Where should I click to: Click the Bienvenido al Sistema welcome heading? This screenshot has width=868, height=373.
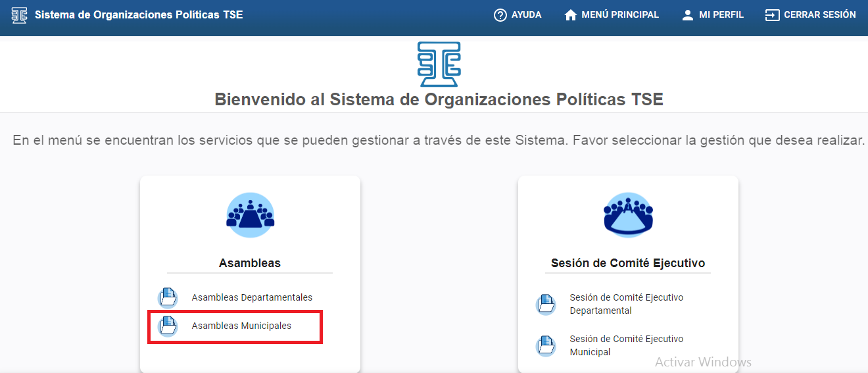coord(439,99)
